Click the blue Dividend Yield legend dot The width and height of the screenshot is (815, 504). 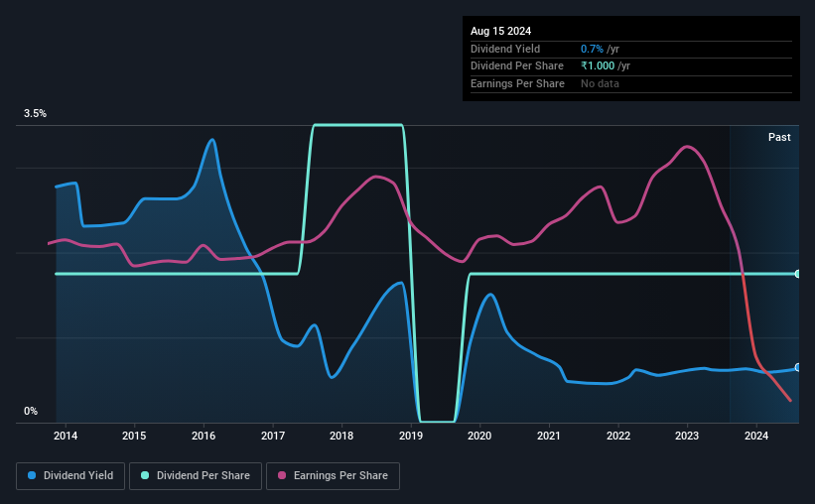[x=32, y=475]
